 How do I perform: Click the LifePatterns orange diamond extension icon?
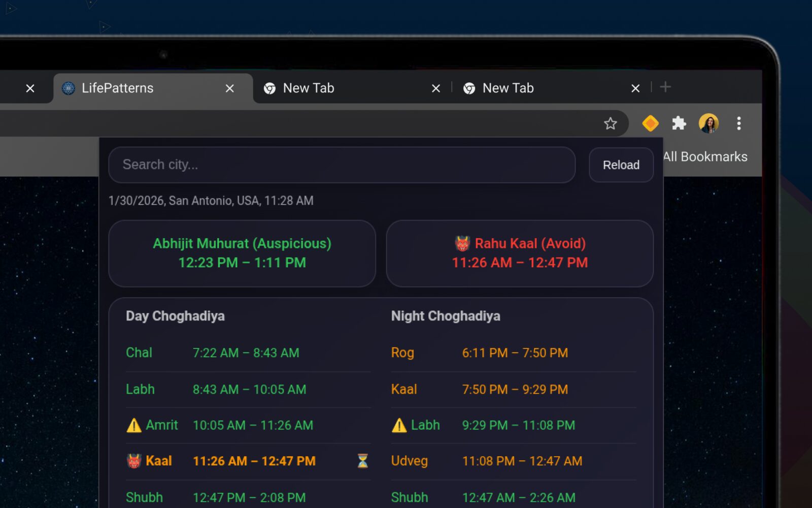click(x=650, y=123)
